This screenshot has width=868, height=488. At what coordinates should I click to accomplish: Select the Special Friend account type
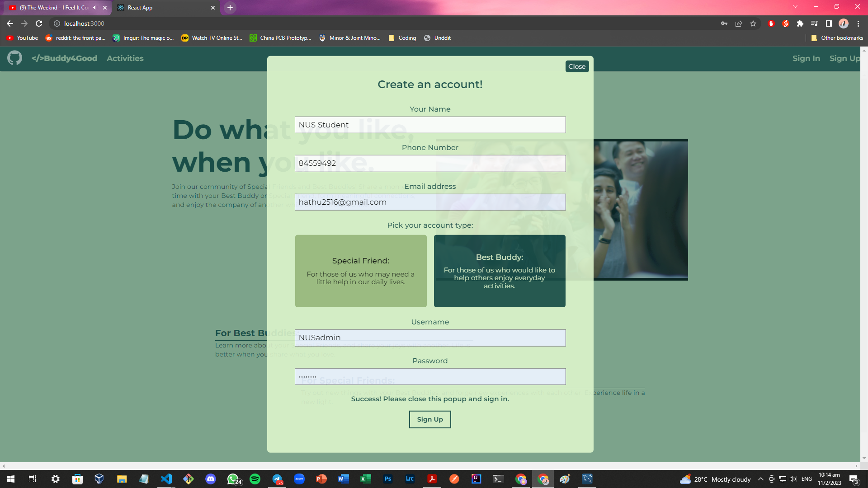tap(361, 271)
